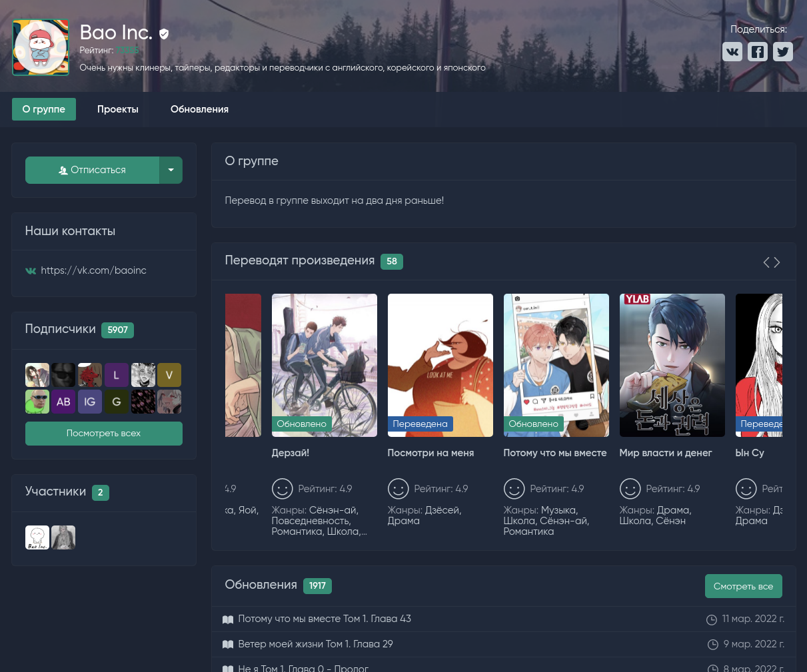Share the group on Facebook
Viewport: 807px width, 672px height.
point(758,52)
